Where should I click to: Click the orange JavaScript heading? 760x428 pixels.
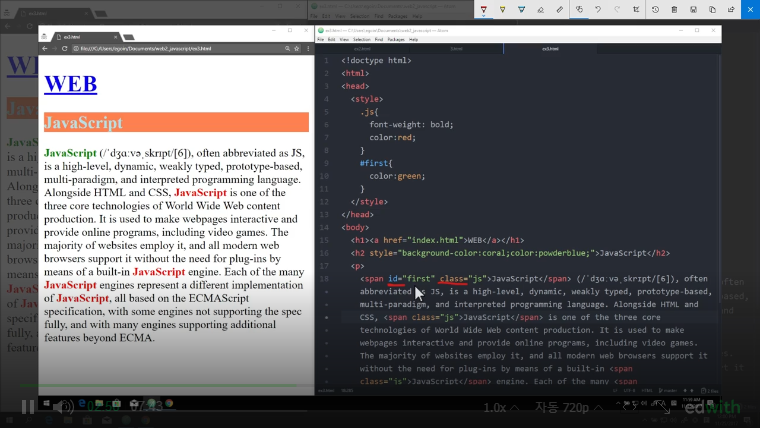click(x=176, y=123)
